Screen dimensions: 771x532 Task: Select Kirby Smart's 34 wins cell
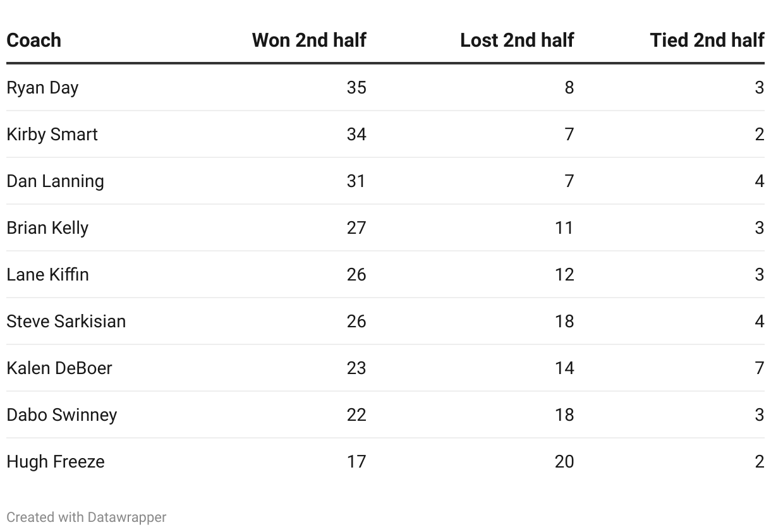tap(356, 135)
